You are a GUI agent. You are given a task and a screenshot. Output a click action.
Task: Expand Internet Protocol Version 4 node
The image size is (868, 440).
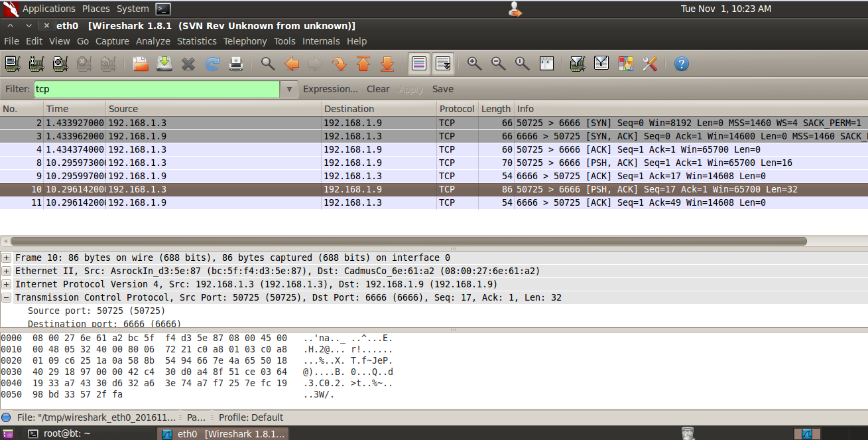pyautogui.click(x=7, y=284)
